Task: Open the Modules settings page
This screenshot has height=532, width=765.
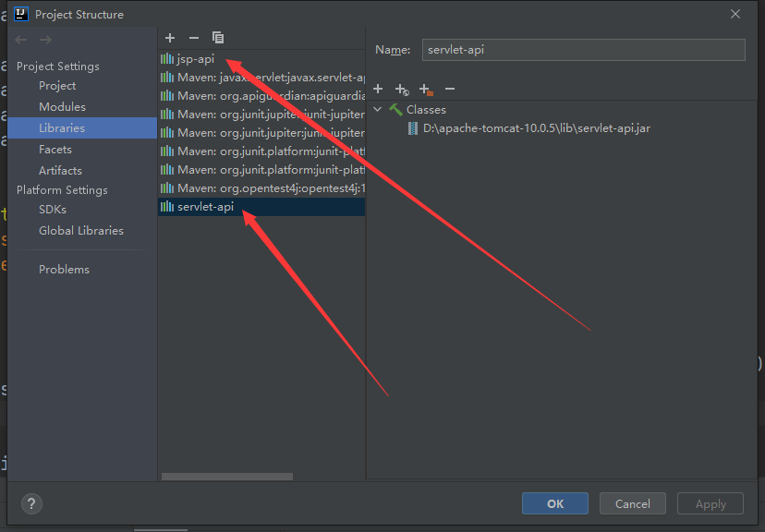Action: [62, 107]
